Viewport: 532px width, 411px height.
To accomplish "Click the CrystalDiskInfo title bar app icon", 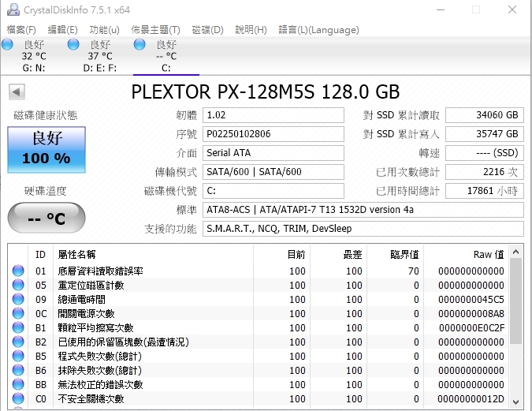I will pos(13,9).
